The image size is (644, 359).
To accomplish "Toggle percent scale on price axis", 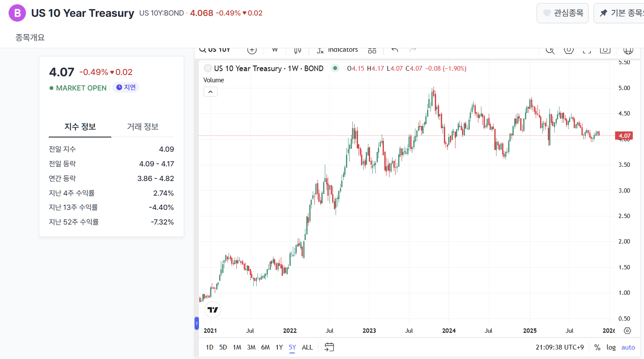I will [597, 347].
